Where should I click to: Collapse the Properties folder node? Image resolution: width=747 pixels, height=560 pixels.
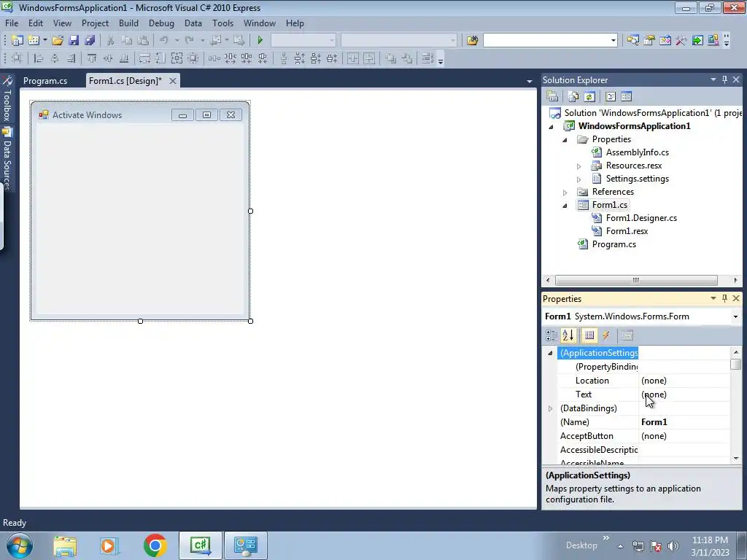(565, 139)
